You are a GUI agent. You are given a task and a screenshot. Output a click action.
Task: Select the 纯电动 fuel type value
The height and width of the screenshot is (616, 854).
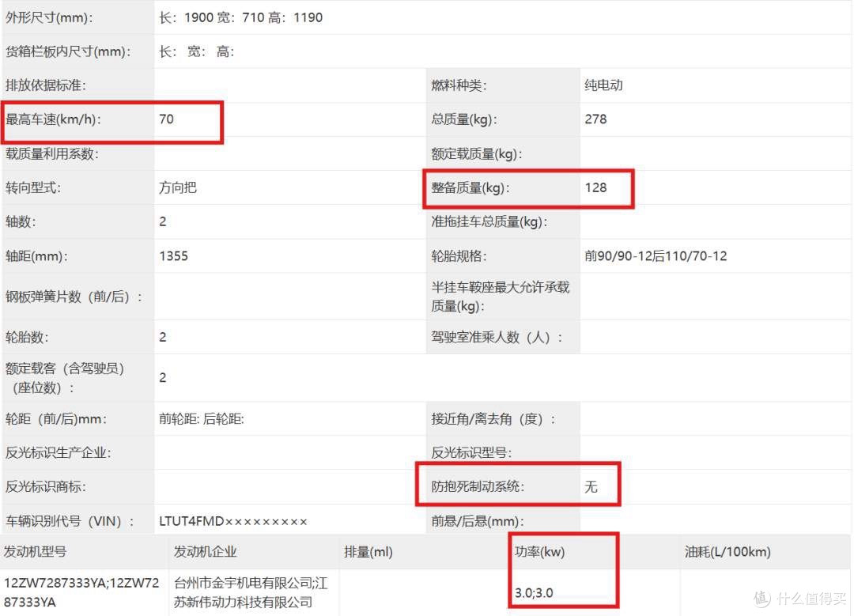603,85
